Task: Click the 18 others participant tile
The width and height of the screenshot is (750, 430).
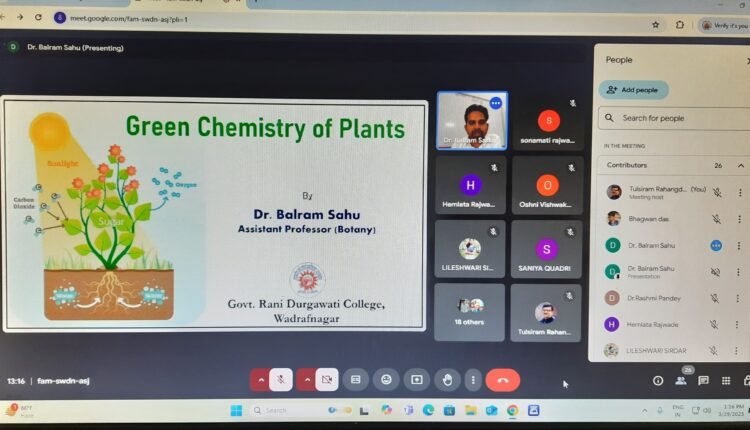Action: 470,312
